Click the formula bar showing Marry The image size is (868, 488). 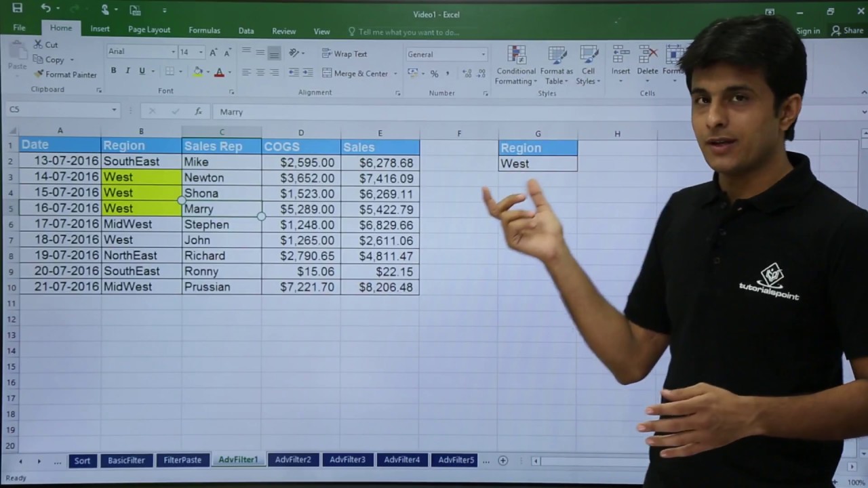click(x=536, y=112)
